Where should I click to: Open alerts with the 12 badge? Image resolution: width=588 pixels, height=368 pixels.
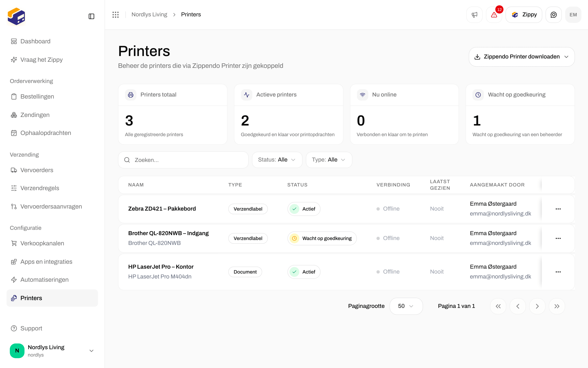tap(494, 15)
